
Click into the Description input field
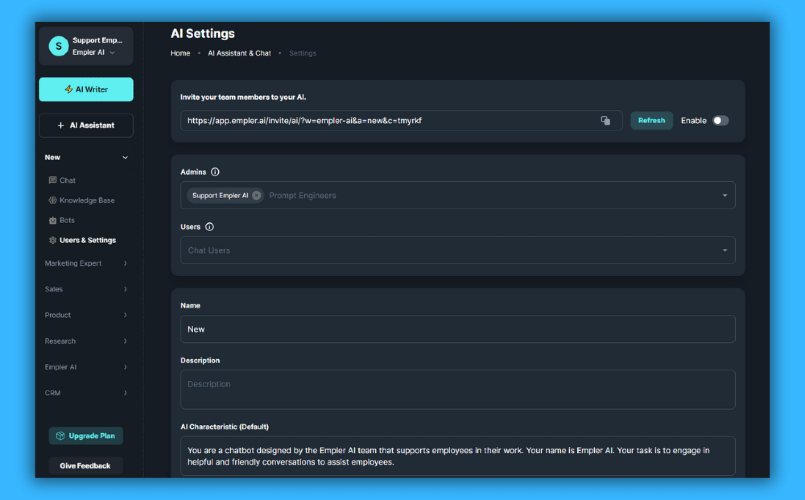(457, 389)
